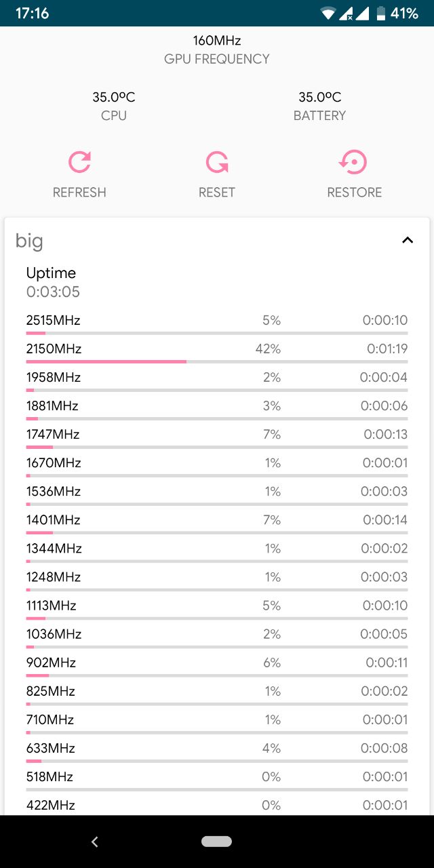Tap the pink Restore icon

(x=354, y=163)
